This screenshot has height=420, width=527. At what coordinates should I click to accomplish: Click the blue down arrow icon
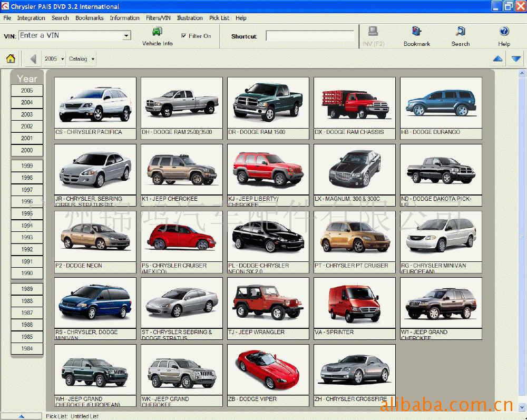[516, 59]
